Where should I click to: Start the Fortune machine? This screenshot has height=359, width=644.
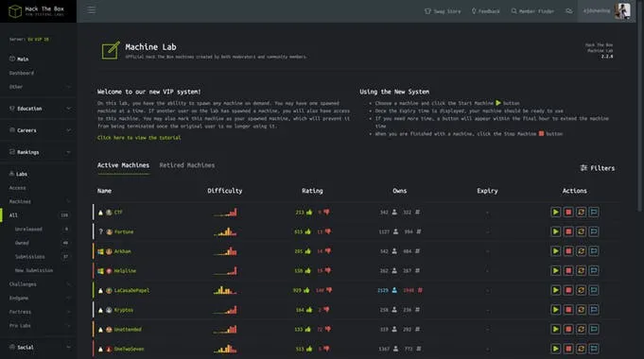coord(556,231)
